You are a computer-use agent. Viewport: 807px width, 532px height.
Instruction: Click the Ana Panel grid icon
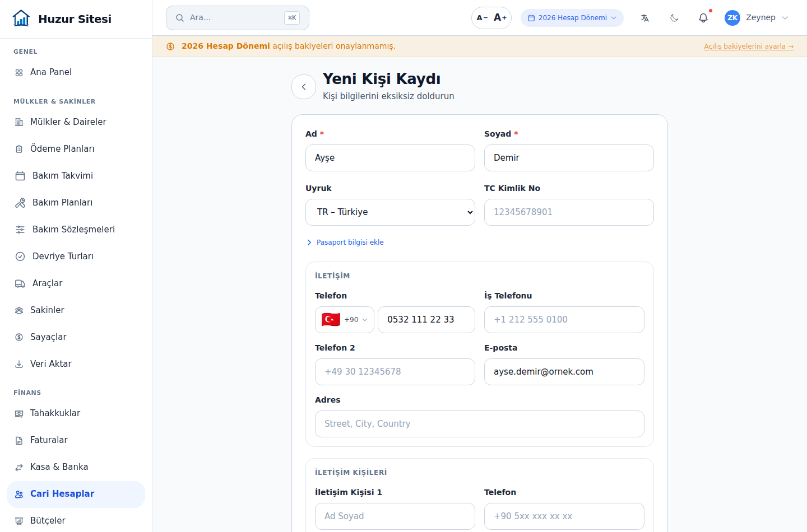(x=19, y=72)
